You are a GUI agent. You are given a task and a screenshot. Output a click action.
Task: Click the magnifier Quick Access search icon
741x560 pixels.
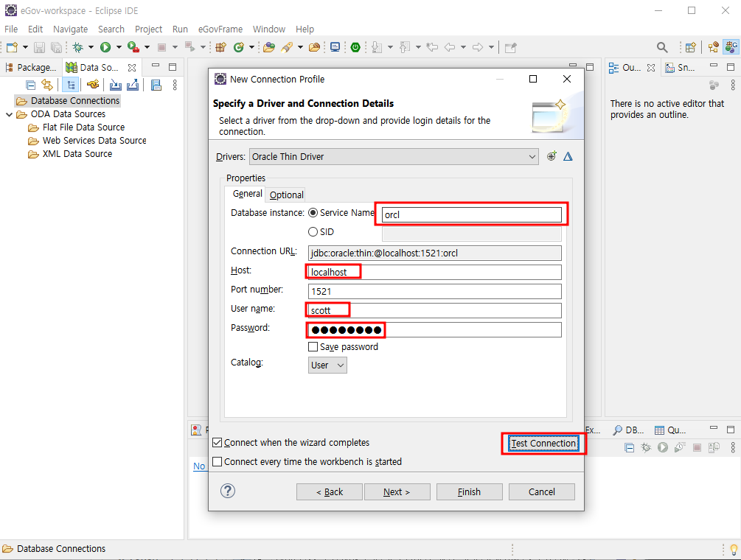(x=662, y=47)
